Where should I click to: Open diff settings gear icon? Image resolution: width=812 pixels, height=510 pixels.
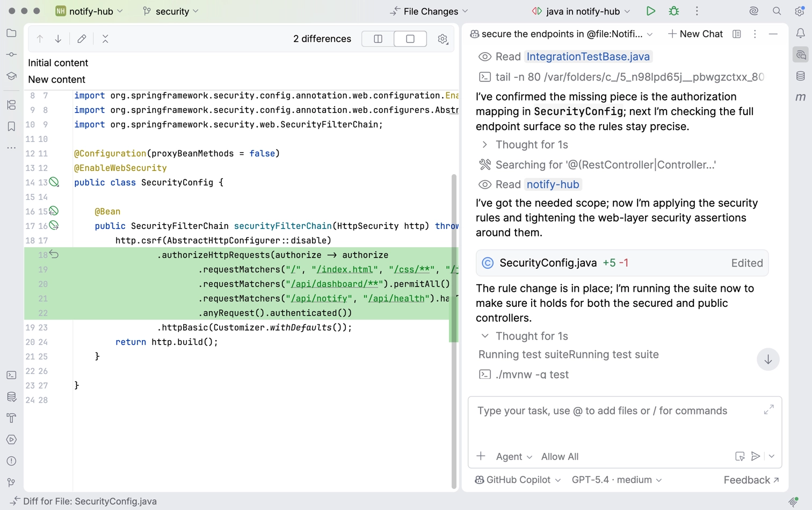tap(443, 39)
